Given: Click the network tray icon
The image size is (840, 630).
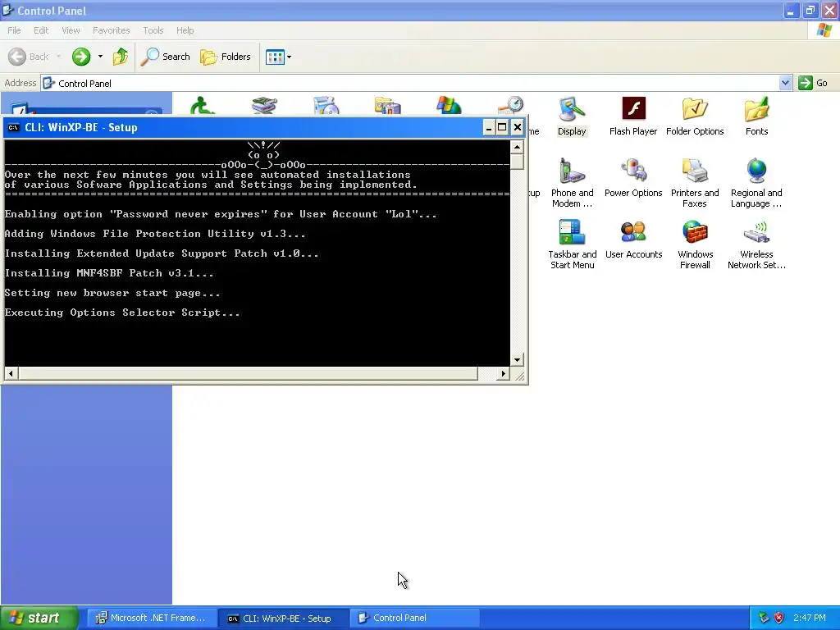Looking at the screenshot, I should coord(764,618).
